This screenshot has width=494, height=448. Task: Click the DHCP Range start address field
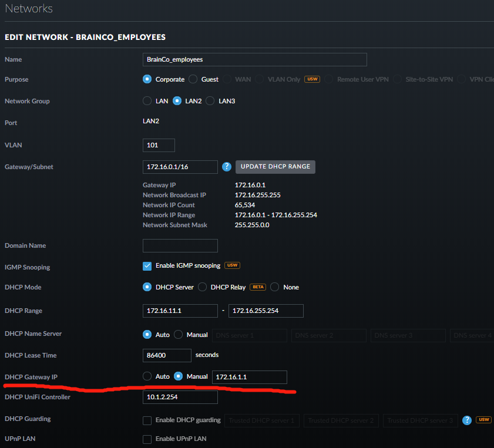tap(180, 311)
